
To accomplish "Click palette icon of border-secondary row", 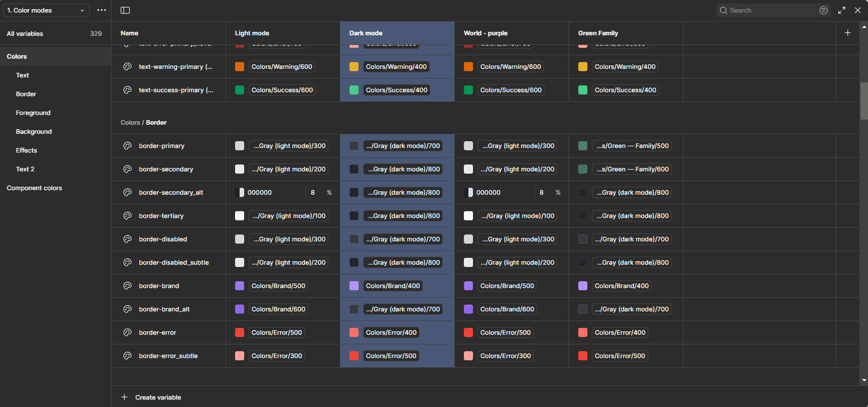I will pos(127,169).
